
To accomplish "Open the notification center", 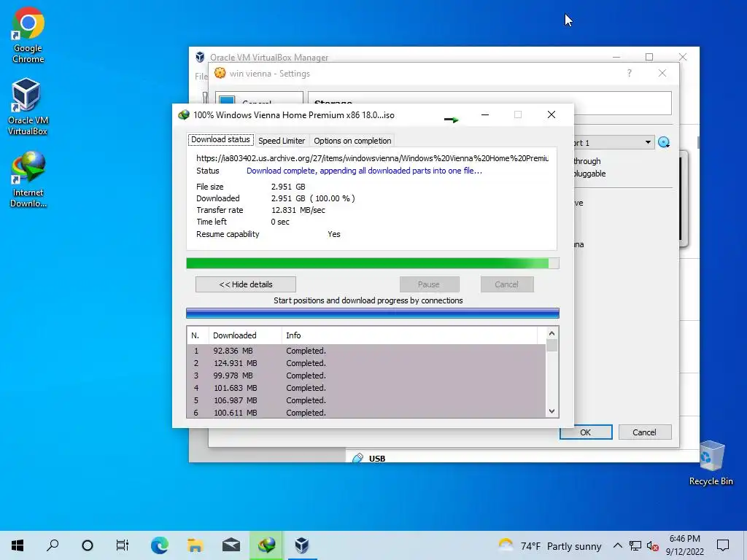I will (x=723, y=545).
